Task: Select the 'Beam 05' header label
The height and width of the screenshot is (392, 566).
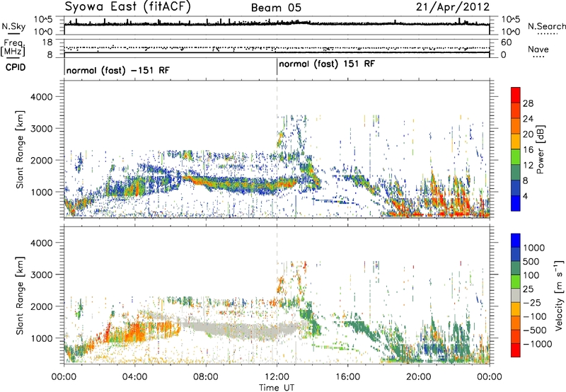Action: point(276,8)
